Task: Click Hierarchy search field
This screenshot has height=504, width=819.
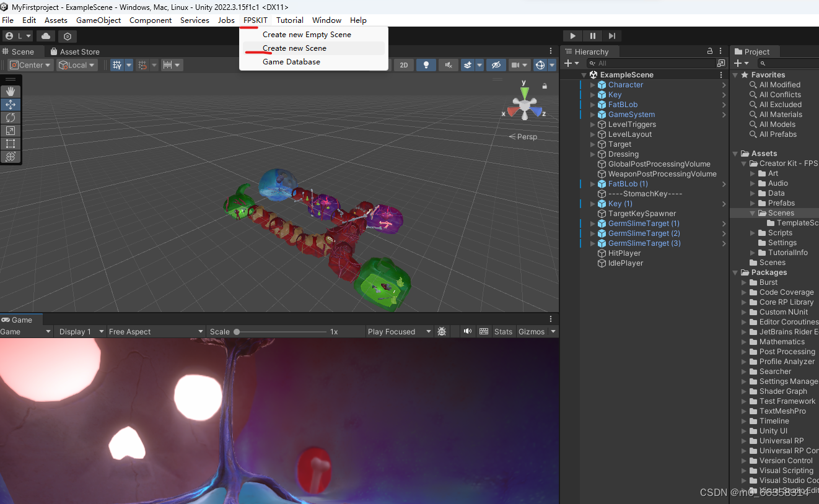Action: click(x=652, y=63)
